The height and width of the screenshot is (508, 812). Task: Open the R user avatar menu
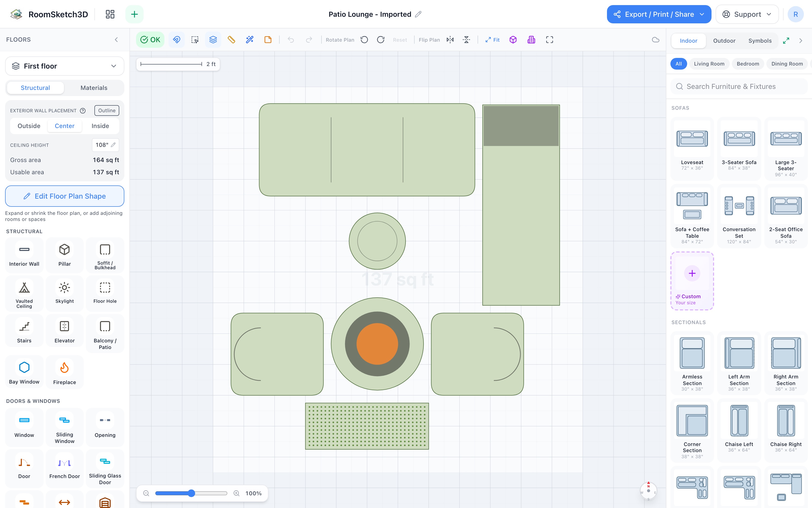[796, 14]
